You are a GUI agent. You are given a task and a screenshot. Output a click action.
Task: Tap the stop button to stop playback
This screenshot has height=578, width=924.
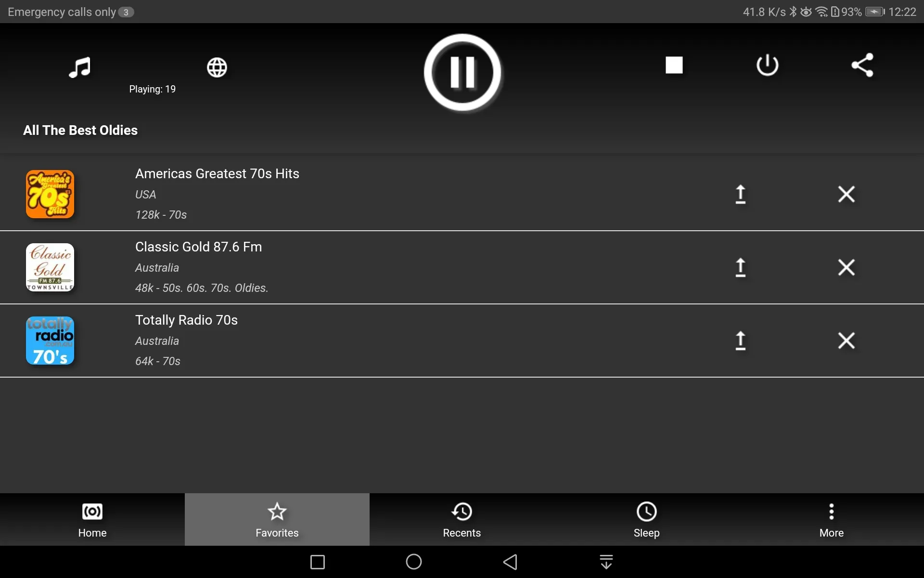click(x=674, y=65)
